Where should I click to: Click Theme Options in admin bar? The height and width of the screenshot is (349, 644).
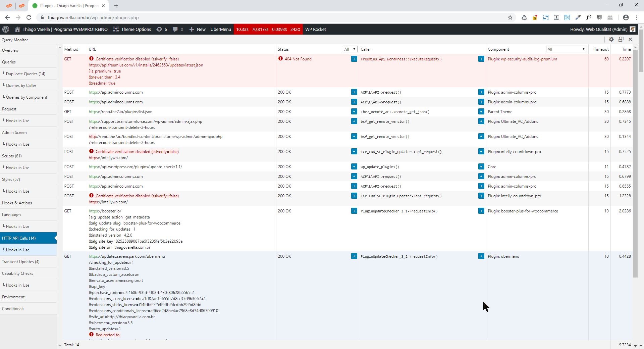pos(132,29)
